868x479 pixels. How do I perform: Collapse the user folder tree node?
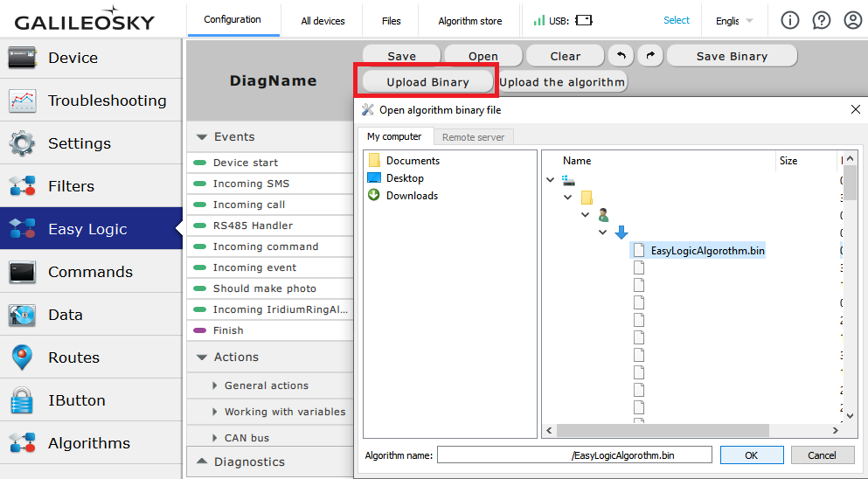pyautogui.click(x=585, y=215)
